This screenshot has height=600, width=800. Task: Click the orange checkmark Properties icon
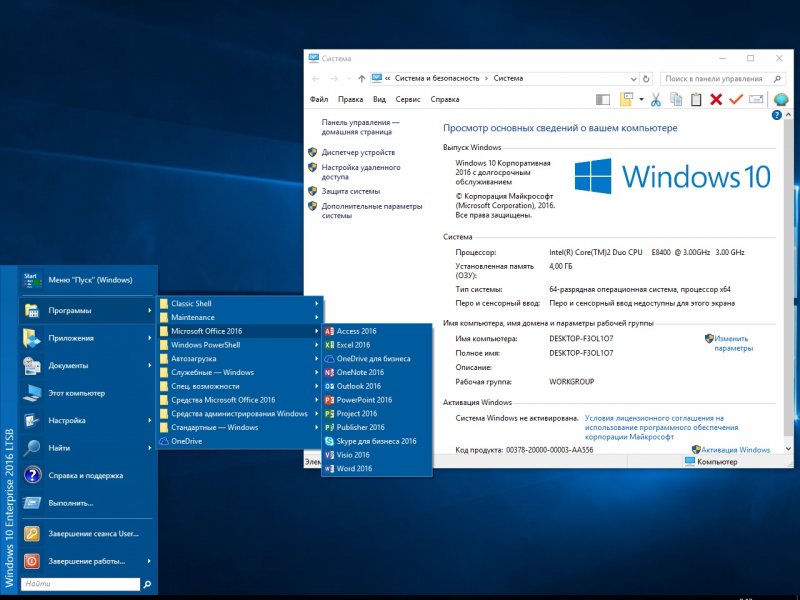coord(735,99)
